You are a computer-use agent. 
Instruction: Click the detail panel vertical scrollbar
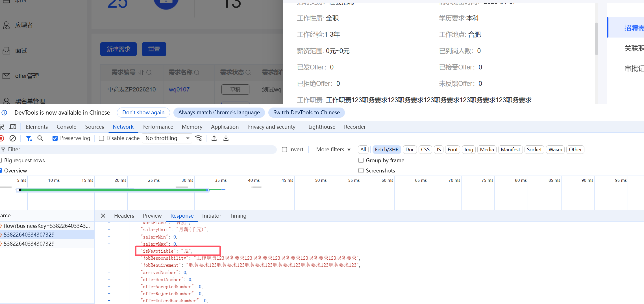click(x=597, y=39)
